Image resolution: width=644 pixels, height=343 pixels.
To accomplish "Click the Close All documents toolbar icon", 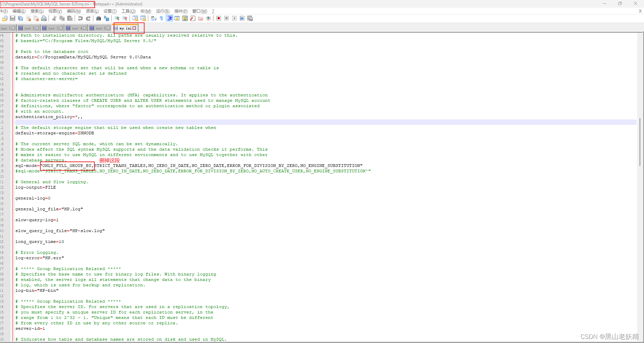I will click(x=36, y=18).
